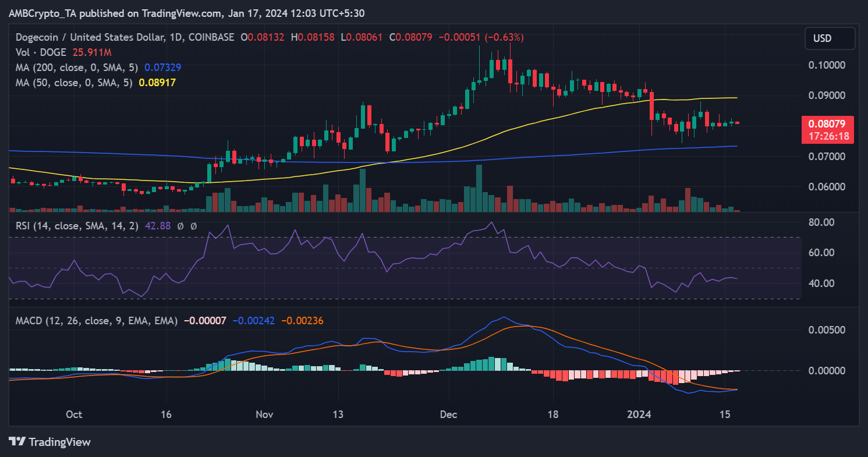Click the MACD signal value −0.00236

[x=303, y=320]
